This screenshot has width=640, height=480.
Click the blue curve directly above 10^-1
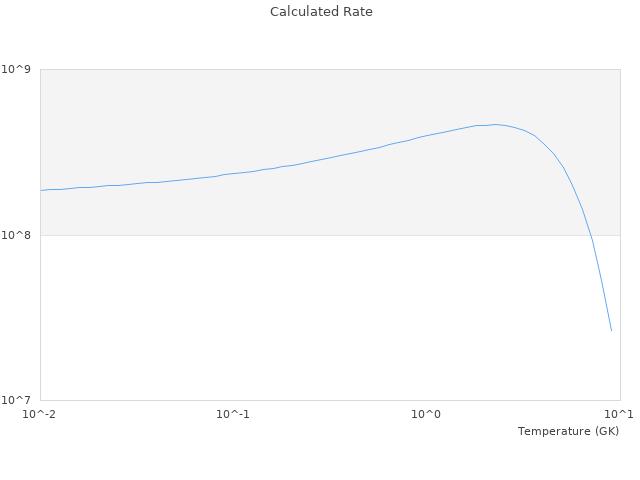coord(233,173)
